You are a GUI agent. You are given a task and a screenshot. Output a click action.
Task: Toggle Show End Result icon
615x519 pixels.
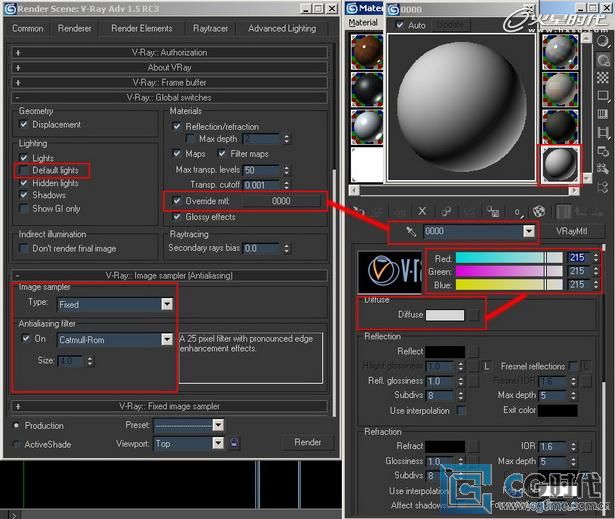(x=564, y=212)
